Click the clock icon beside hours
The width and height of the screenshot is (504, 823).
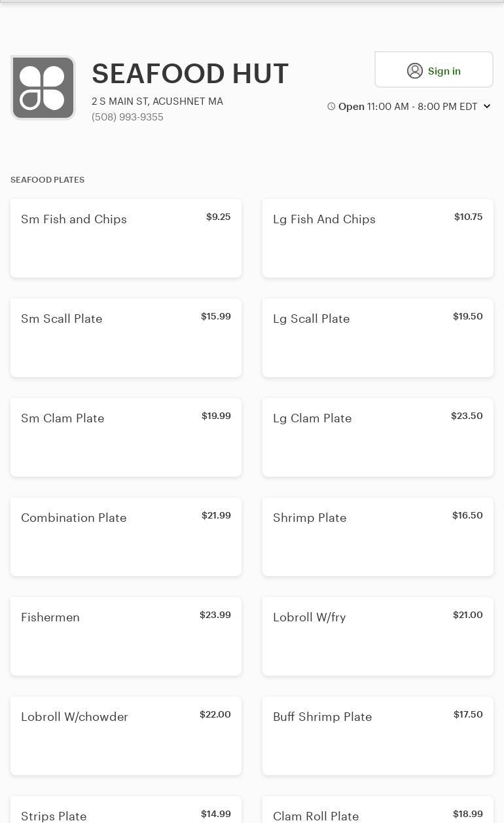pyautogui.click(x=331, y=107)
